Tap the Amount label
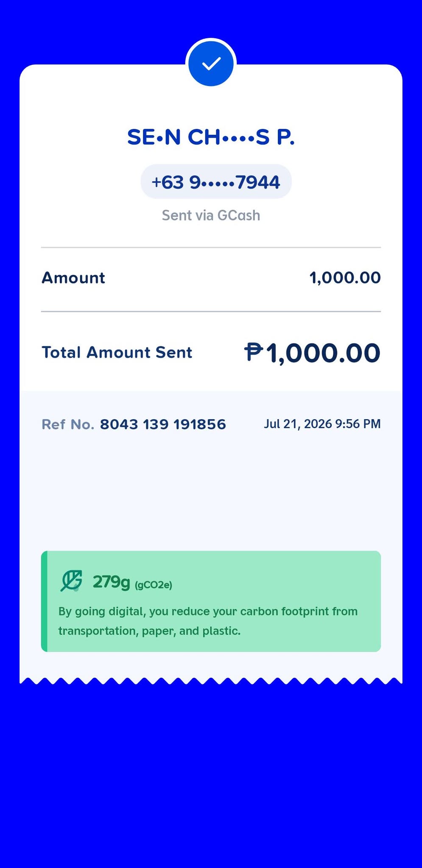The width and height of the screenshot is (422, 868). click(73, 278)
